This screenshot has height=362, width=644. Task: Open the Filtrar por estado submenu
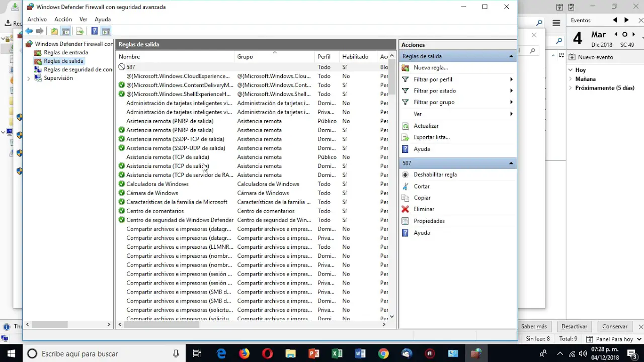point(458,91)
